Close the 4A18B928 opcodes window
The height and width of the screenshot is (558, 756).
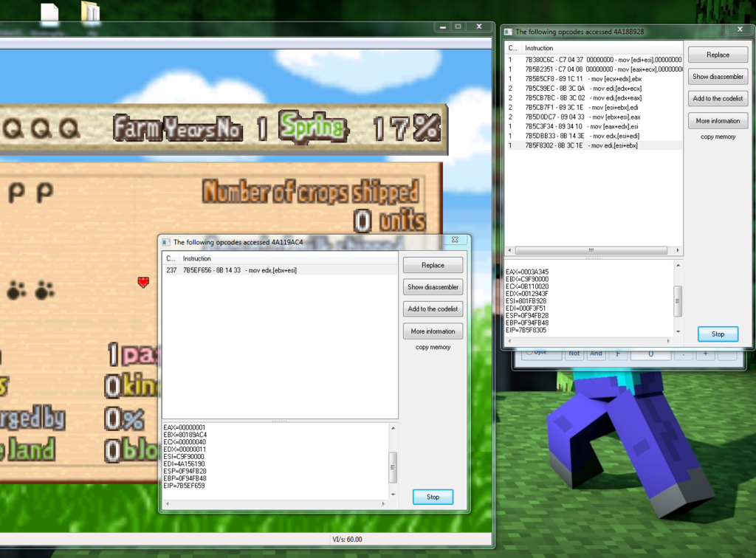(740, 30)
